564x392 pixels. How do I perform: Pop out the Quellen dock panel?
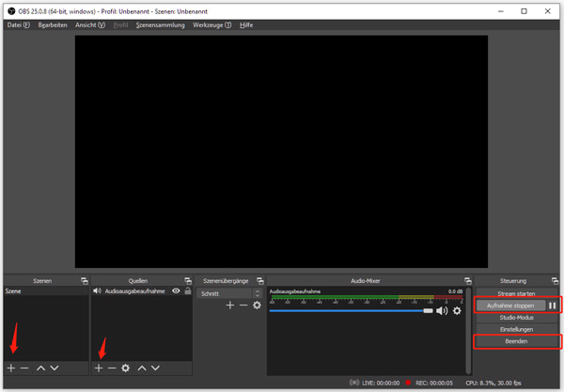coord(188,281)
